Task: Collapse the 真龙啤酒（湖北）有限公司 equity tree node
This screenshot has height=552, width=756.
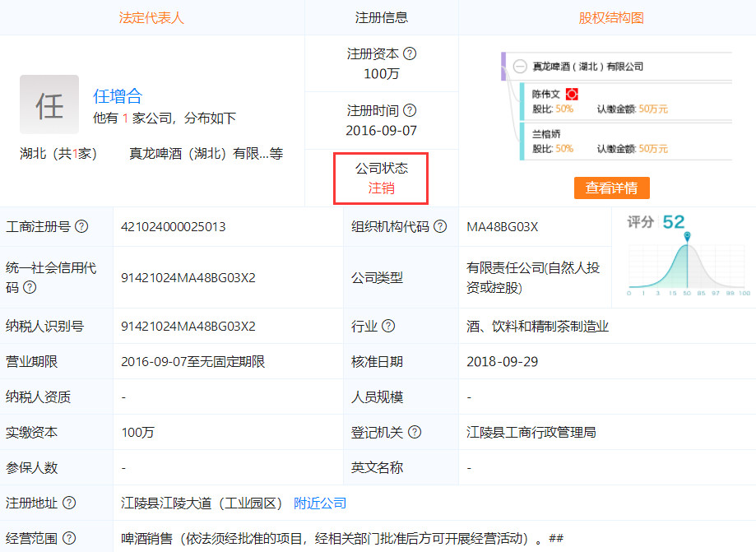Action: click(520, 66)
